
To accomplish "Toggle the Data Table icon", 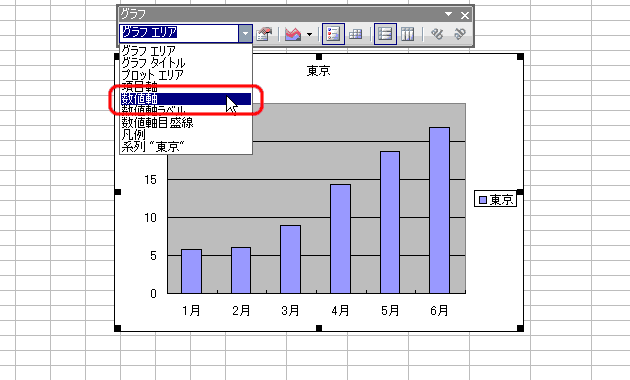I will point(355,34).
